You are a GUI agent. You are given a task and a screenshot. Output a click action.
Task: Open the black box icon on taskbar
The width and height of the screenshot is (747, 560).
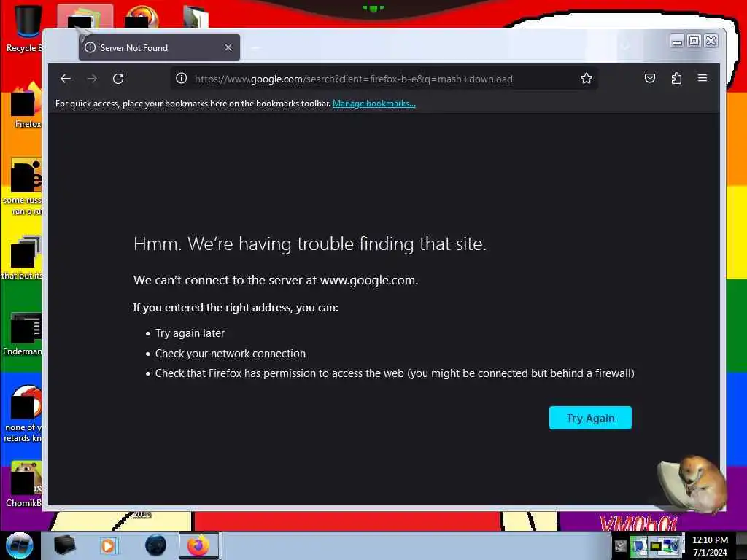(x=65, y=545)
